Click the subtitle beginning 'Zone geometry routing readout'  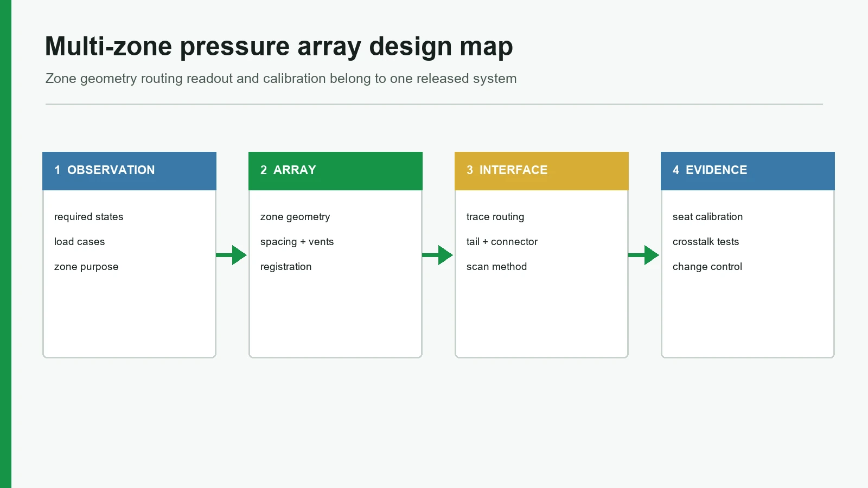click(x=281, y=79)
